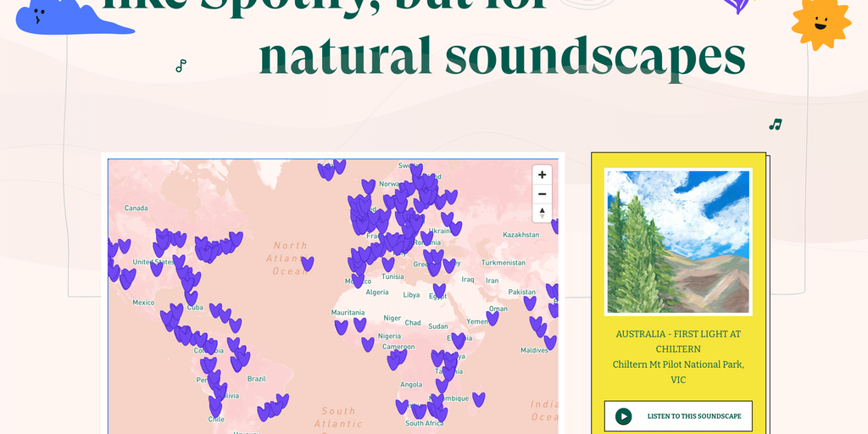Zoom out on the soundscape map
The image size is (868, 434).
coord(542,194)
